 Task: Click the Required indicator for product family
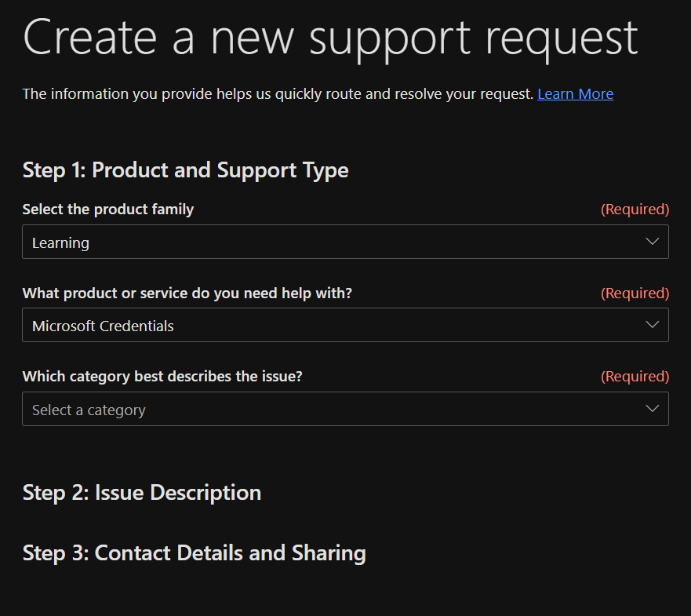[x=635, y=210]
